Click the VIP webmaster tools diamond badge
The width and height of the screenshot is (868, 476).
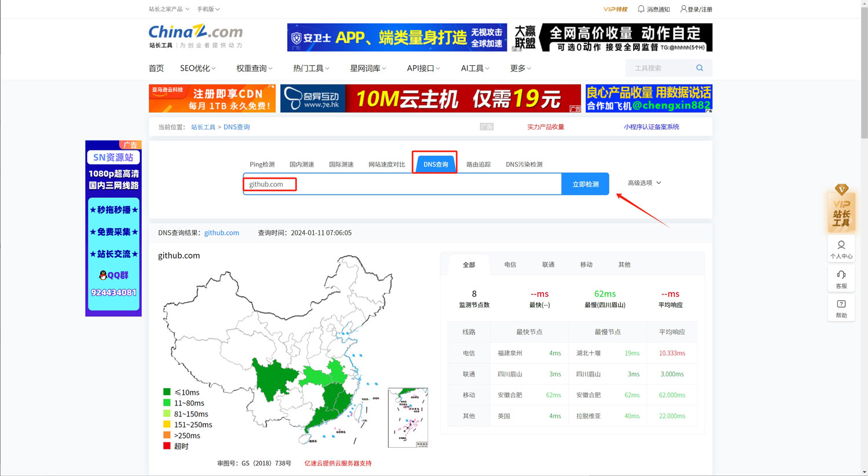[841, 208]
